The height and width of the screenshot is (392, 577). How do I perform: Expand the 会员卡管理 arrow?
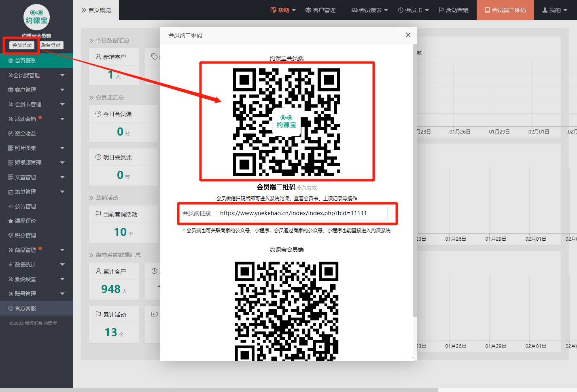(x=62, y=104)
